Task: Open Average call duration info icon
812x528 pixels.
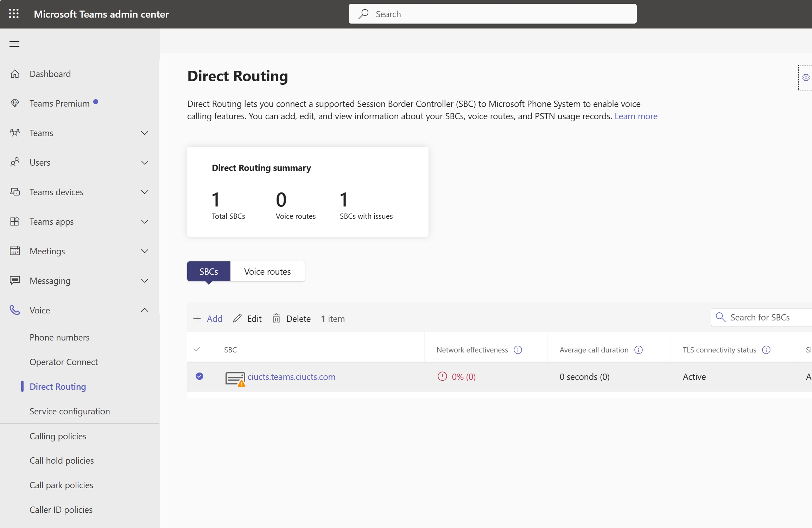Action: tap(639, 350)
